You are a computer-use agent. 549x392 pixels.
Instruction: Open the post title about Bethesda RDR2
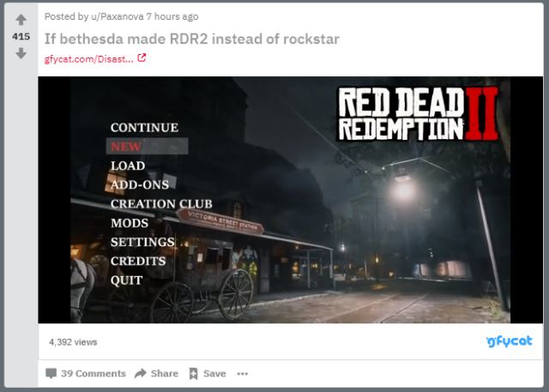[192, 39]
